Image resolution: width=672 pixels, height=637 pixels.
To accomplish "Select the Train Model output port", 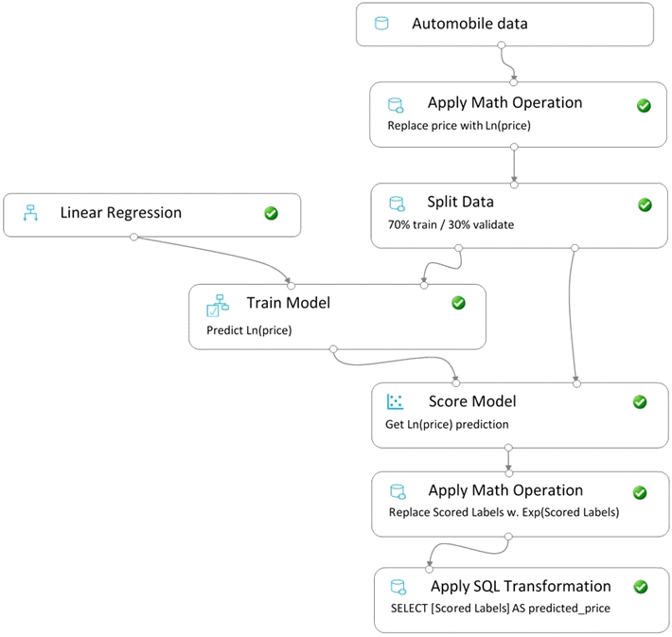I will 333,349.
